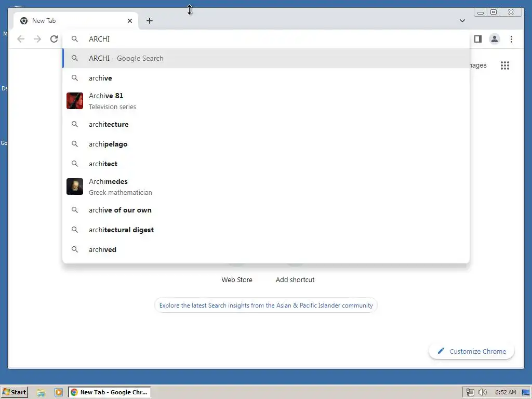Click New Tab - Google Chrome taskbar button
532x399 pixels.
tap(110, 392)
